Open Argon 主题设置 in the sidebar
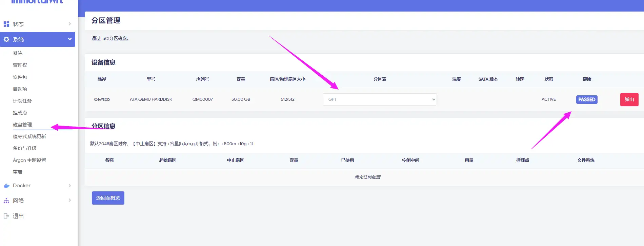Viewport: 644px width, 246px height. point(29,160)
